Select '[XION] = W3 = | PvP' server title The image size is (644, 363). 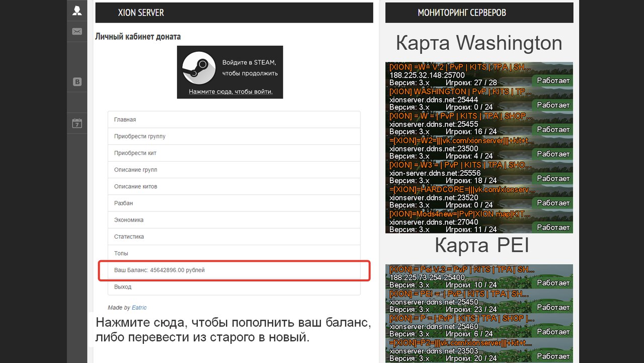(x=461, y=165)
